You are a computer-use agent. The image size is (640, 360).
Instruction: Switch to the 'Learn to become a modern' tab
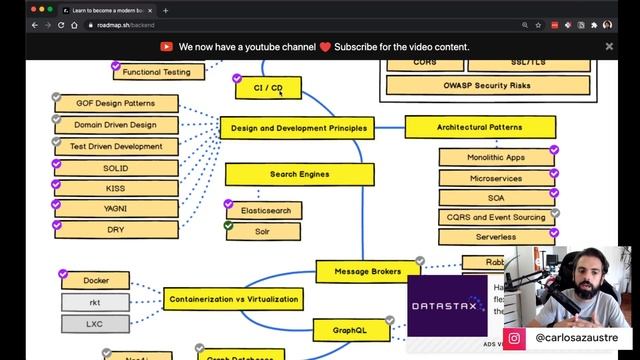tap(107, 11)
